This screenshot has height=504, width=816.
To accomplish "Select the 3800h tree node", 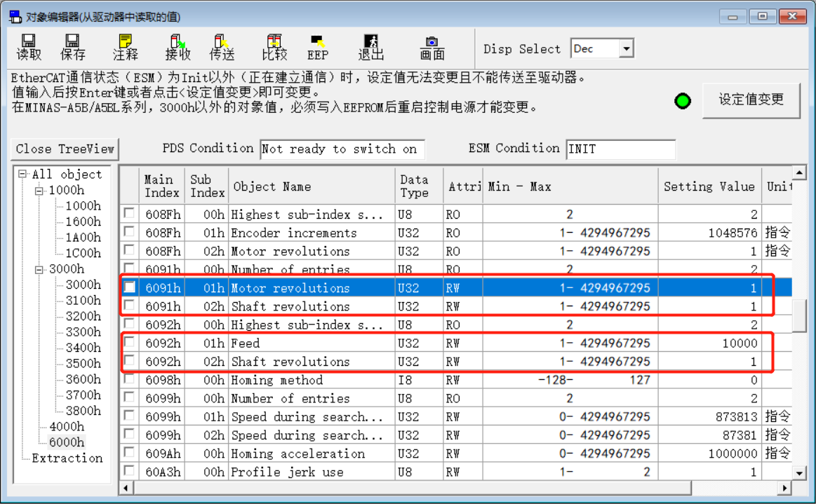I will (x=83, y=411).
